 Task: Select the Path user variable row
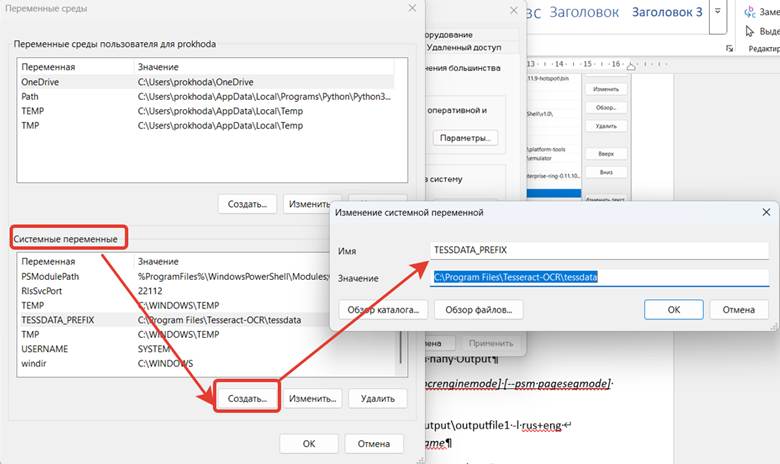(207, 96)
